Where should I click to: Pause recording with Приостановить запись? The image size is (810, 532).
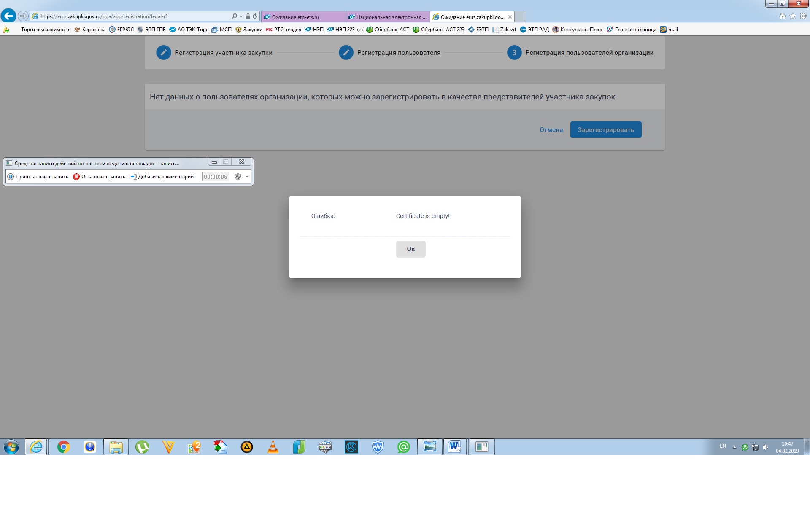[x=38, y=177]
